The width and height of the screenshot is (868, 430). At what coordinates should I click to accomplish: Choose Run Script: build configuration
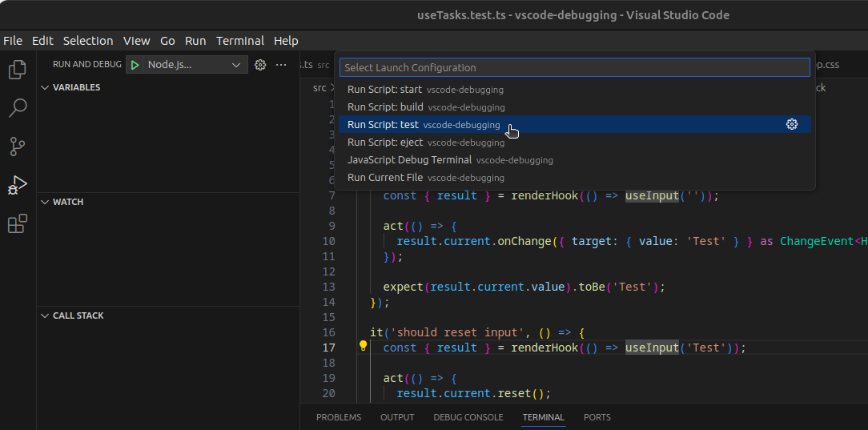(385, 106)
